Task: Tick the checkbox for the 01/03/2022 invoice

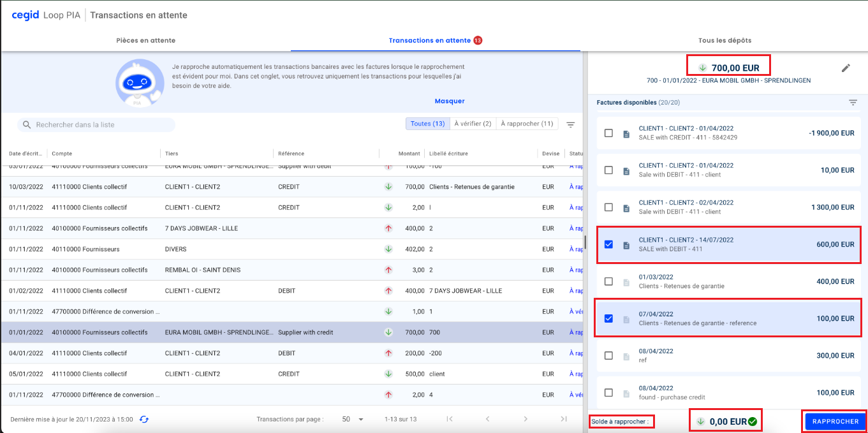Action: click(x=608, y=282)
